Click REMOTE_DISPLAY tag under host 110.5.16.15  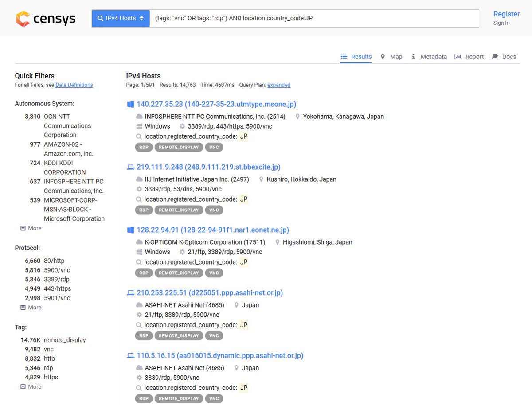179,399
